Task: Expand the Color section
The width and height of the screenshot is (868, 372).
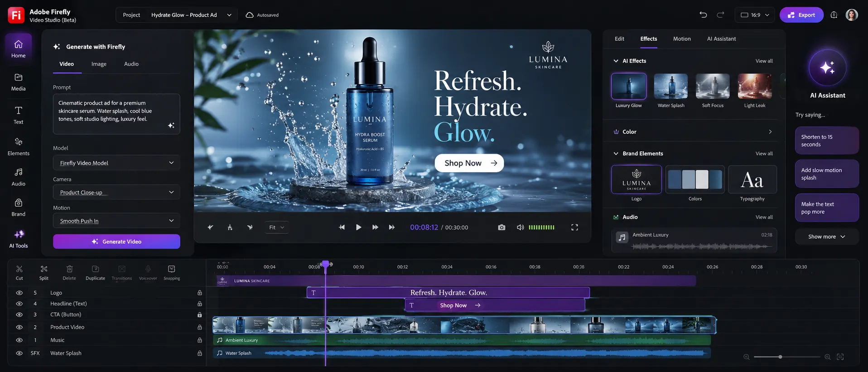Action: pyautogui.click(x=770, y=132)
